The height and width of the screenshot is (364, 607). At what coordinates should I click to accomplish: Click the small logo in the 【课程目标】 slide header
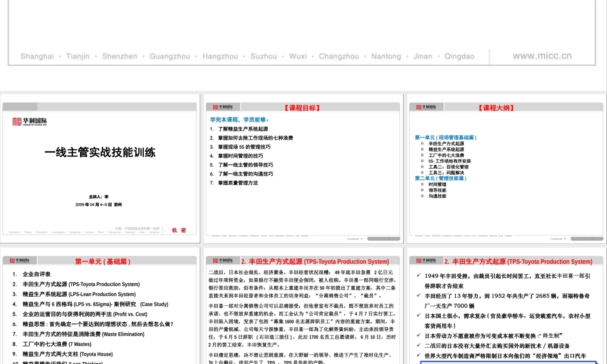click(223, 107)
